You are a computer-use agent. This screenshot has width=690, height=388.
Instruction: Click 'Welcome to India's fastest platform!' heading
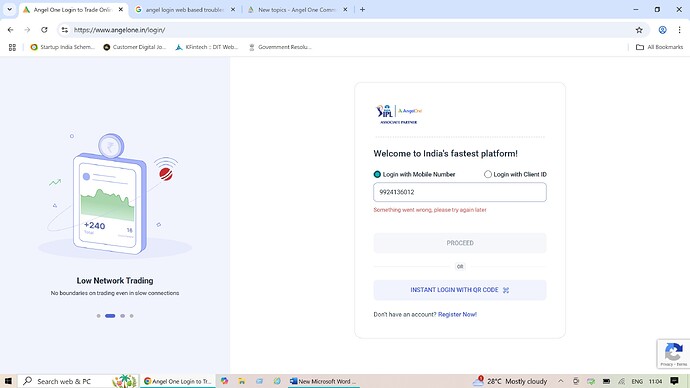pos(445,154)
